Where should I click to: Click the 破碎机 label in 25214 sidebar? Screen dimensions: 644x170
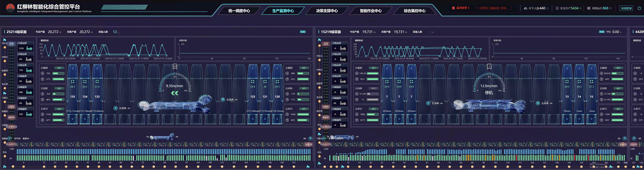(12, 117)
